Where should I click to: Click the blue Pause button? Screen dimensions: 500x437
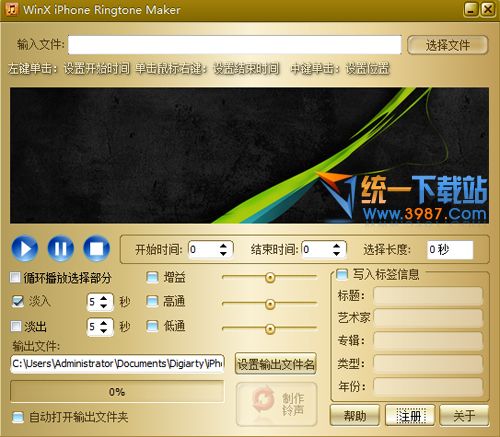pyautogui.click(x=61, y=248)
